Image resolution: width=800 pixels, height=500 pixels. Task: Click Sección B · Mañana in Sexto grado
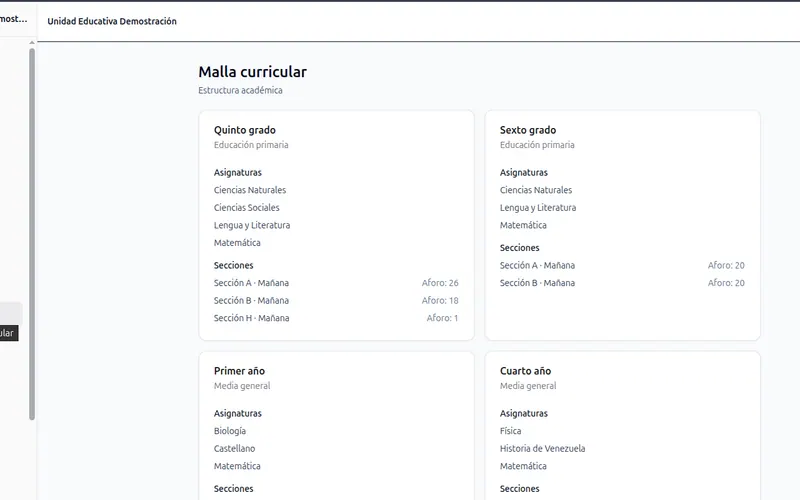click(537, 283)
